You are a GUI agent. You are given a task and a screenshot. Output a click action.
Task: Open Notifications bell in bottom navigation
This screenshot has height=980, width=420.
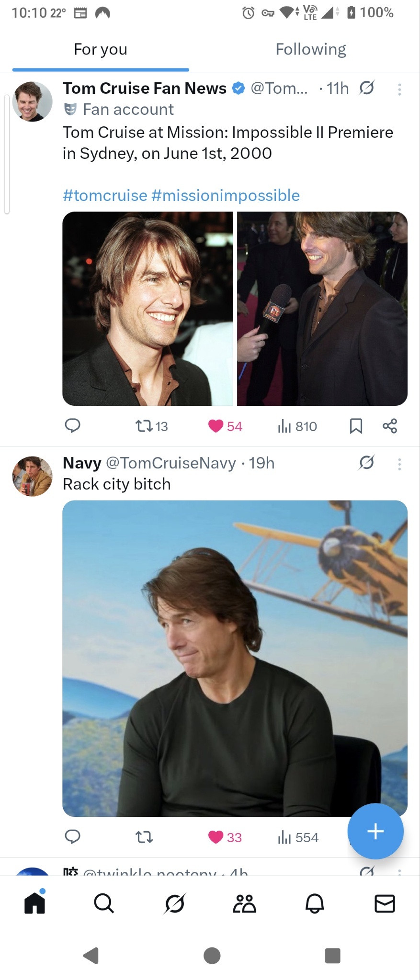[x=315, y=903]
